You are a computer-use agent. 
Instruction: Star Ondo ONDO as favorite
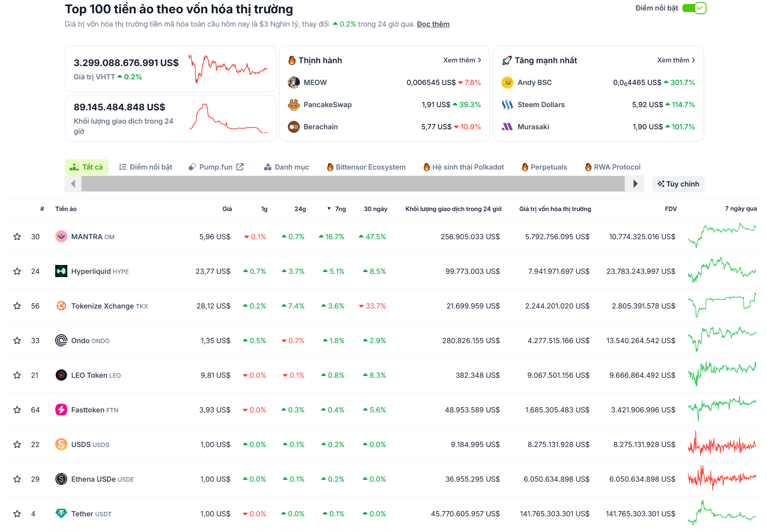[17, 341]
